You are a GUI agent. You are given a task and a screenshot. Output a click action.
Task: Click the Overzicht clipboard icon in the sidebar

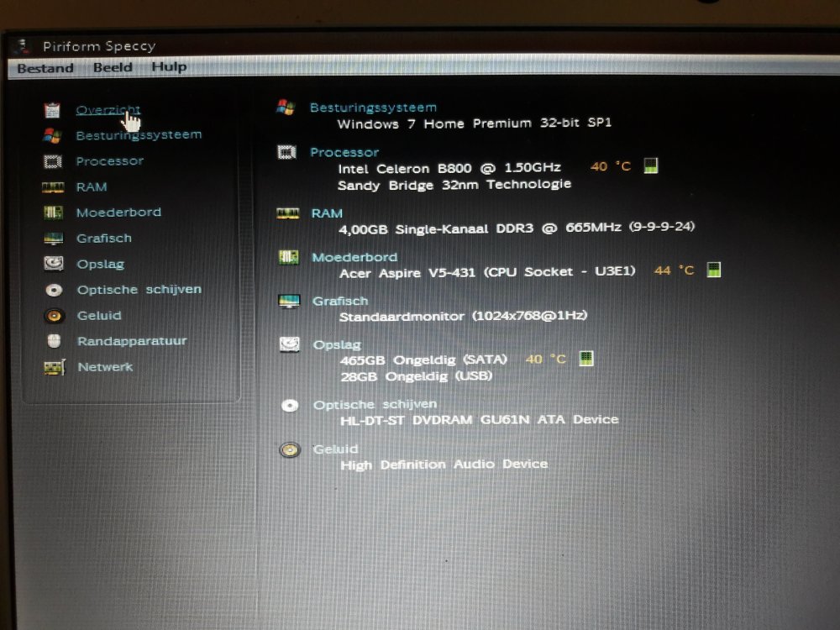click(52, 110)
